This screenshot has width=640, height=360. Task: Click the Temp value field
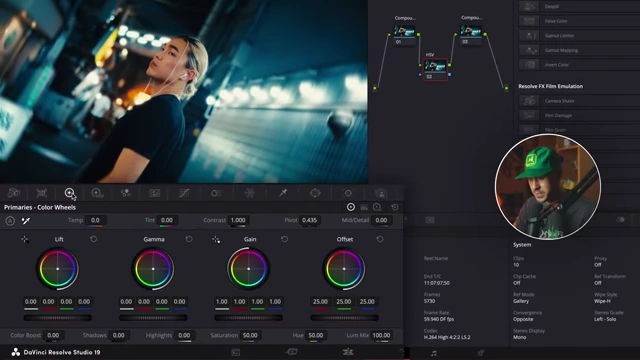pos(95,220)
